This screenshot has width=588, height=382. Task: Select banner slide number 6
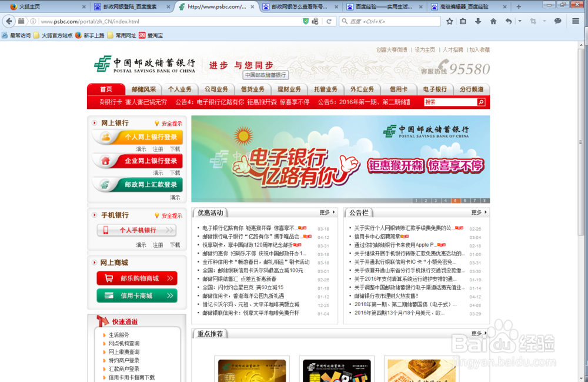(x=465, y=201)
